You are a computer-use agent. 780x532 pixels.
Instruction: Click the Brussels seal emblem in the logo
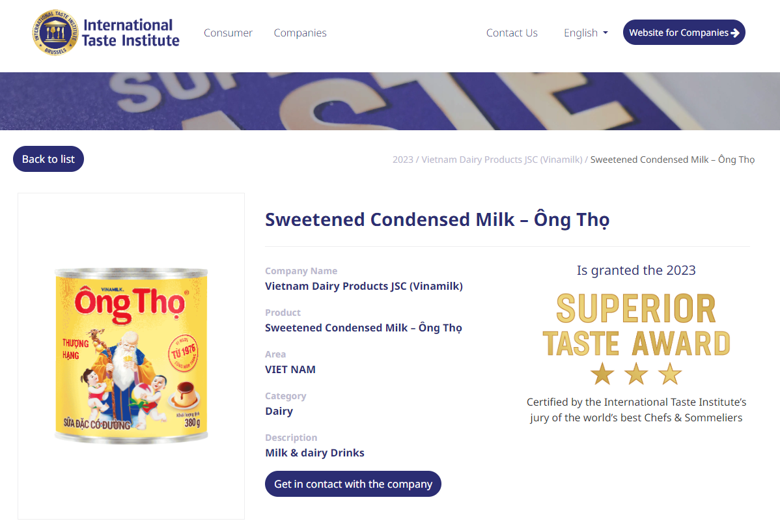tap(53, 31)
